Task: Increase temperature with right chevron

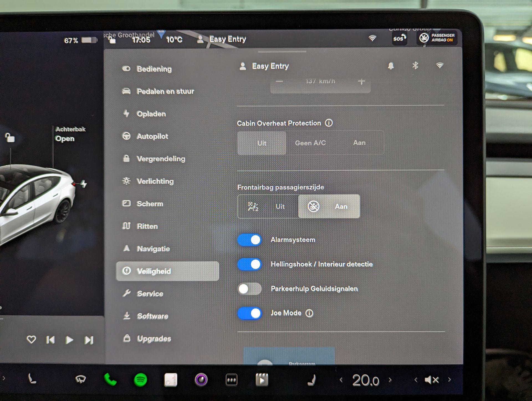Action: 390,380
